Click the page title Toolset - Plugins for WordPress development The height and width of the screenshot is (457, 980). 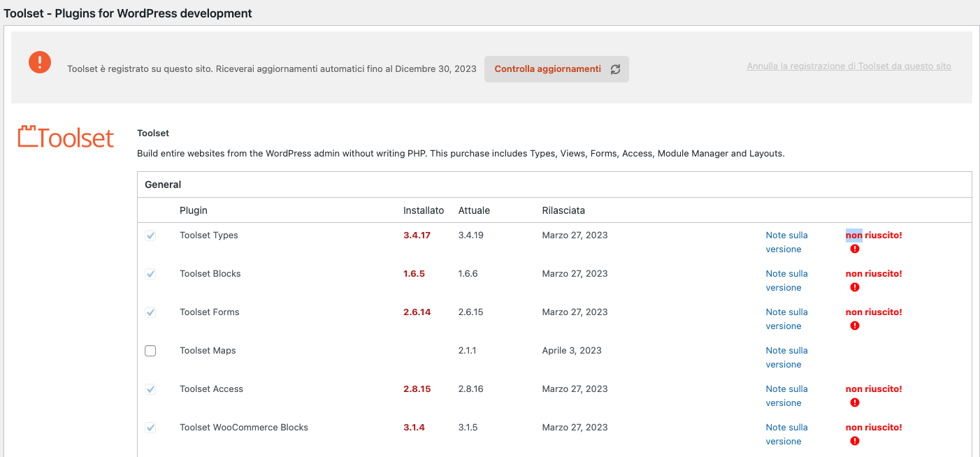pyautogui.click(x=129, y=13)
